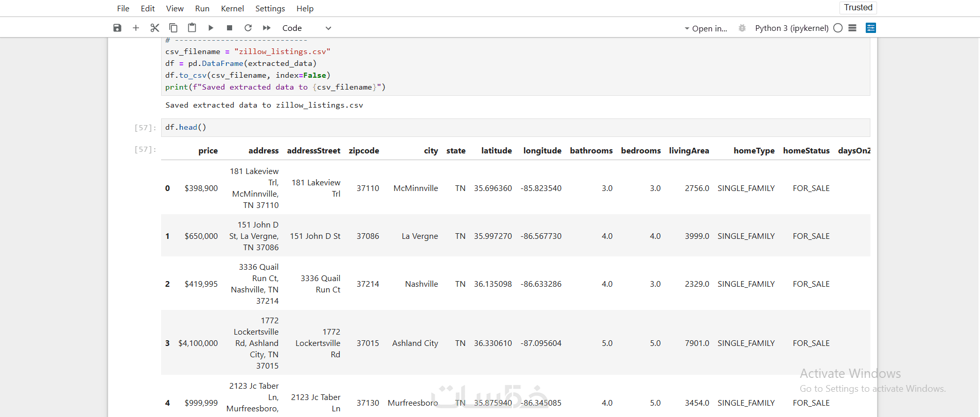Copy the selected cell
The height and width of the screenshot is (417, 980).
click(173, 28)
